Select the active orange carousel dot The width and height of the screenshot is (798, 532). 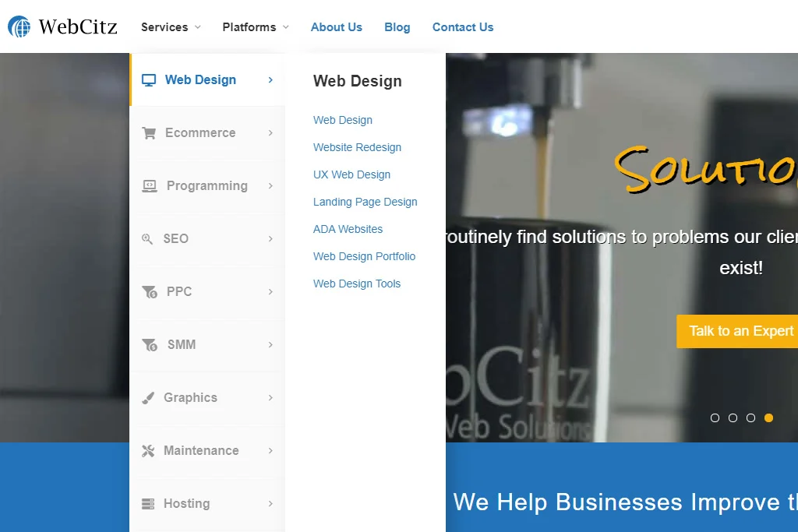click(768, 417)
